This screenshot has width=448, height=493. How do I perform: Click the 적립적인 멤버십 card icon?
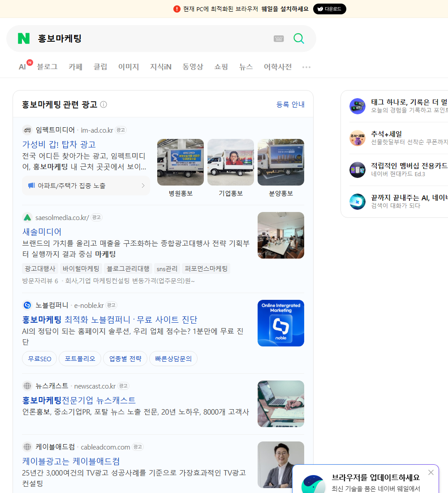pyautogui.click(x=358, y=170)
